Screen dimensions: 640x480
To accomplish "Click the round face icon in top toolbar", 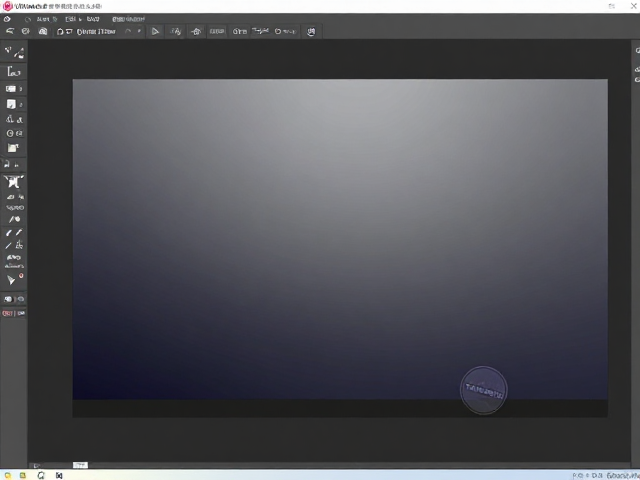I will (311, 32).
